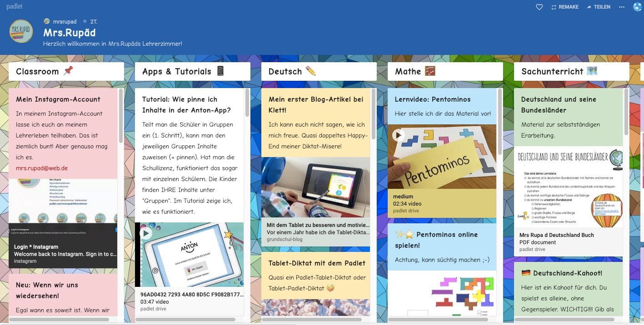The height and width of the screenshot is (325, 644).
Task: Click the padlet logo in top bar
Action: 15,7
